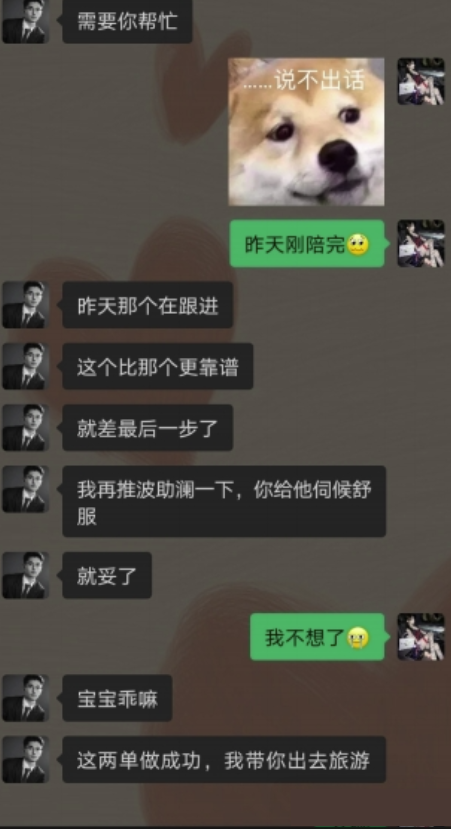Select the '这个比那个更靠谱' message bubble
This screenshot has width=451, height=829.
point(158,366)
